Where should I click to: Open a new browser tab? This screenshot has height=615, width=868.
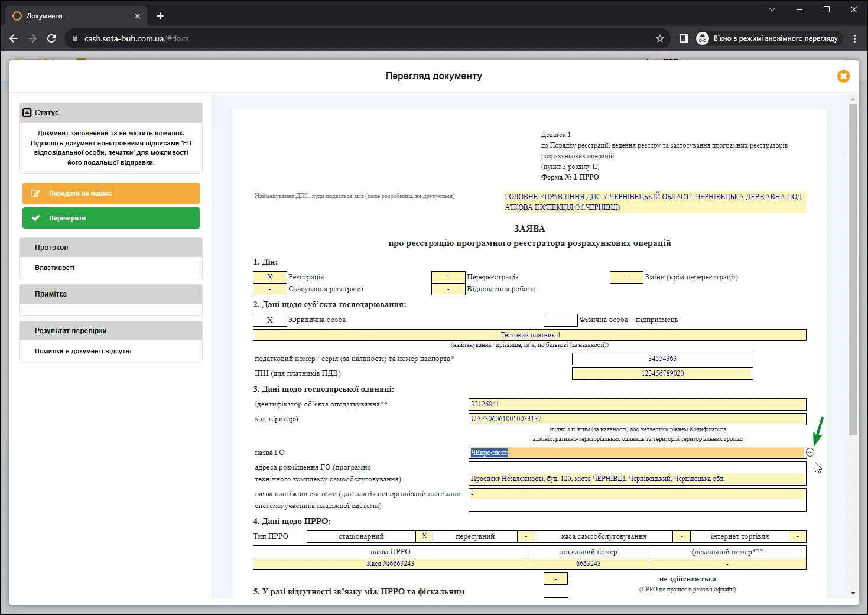160,16
